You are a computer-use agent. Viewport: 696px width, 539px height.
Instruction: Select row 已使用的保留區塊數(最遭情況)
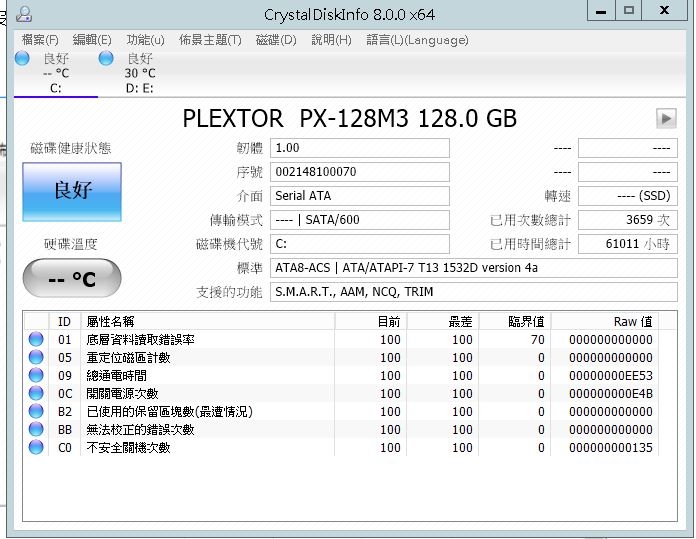(341, 412)
